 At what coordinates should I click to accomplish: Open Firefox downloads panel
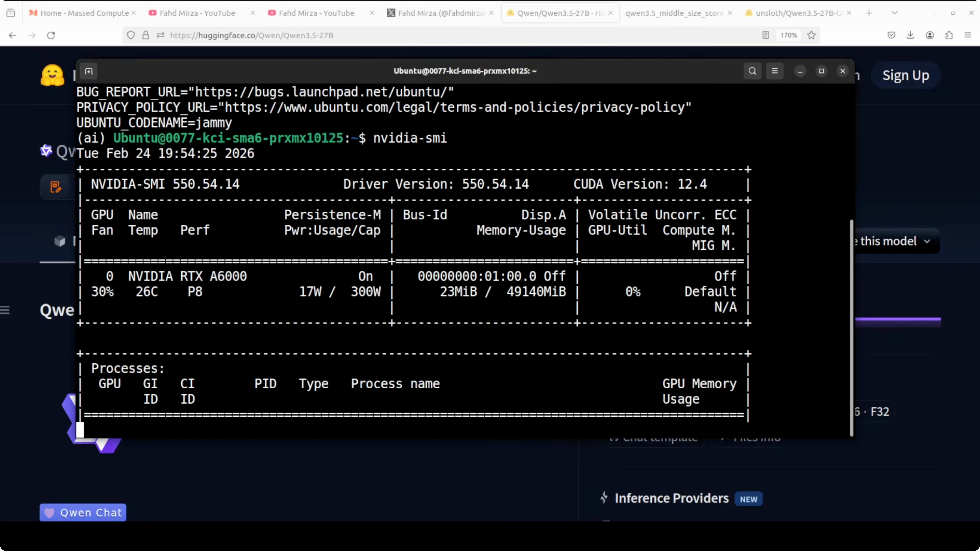point(910,35)
